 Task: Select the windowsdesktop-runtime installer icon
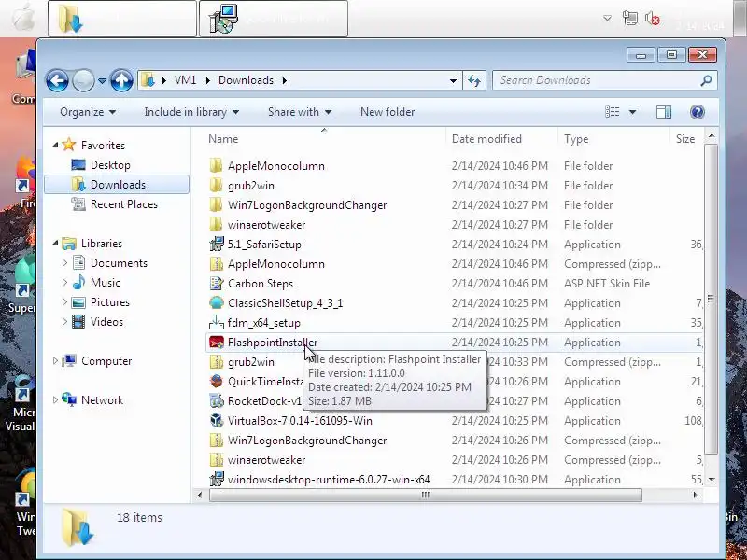(x=217, y=479)
